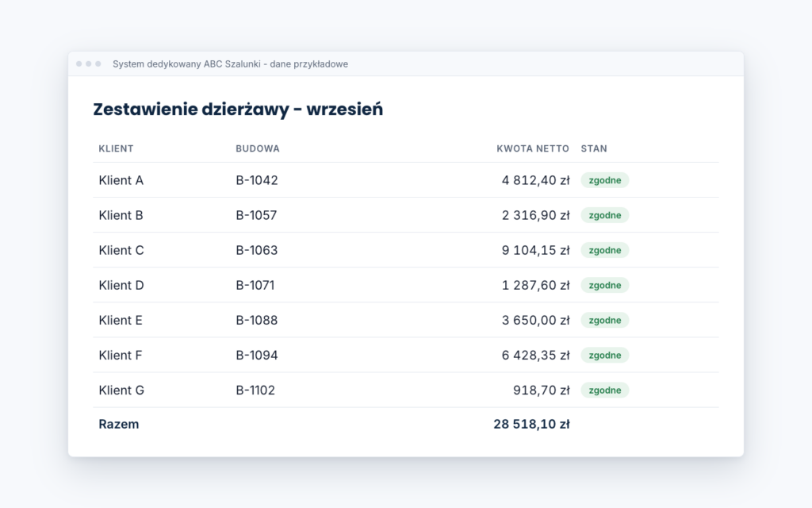The width and height of the screenshot is (812, 508).
Task: Click the "zgodne" badge for Klient B
Action: [x=605, y=215]
